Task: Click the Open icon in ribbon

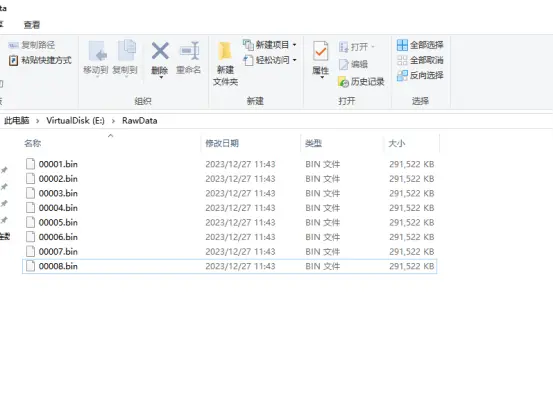Action: [343, 47]
